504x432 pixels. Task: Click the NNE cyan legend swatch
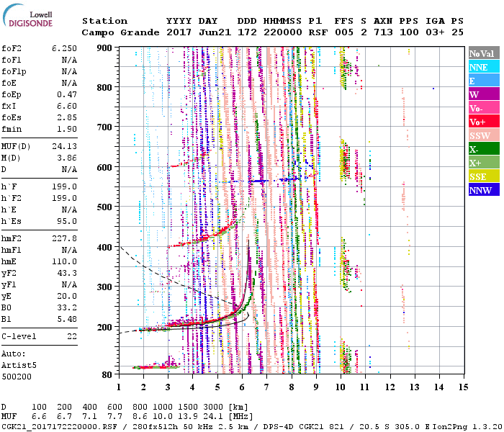pyautogui.click(x=483, y=67)
